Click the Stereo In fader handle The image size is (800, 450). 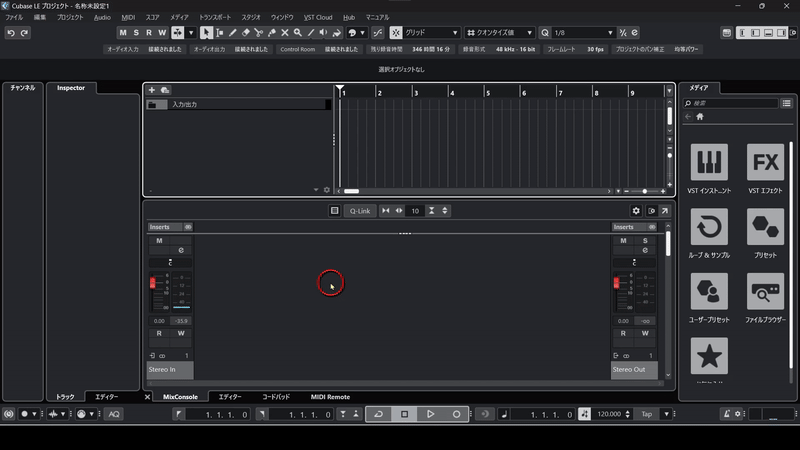153,283
